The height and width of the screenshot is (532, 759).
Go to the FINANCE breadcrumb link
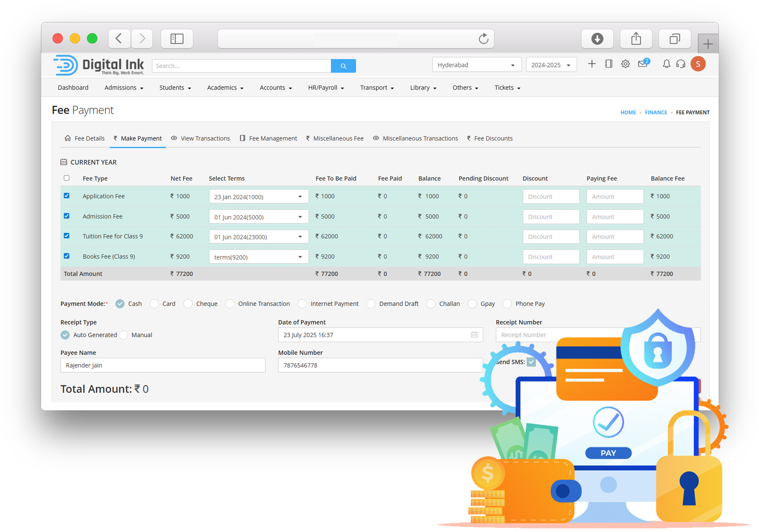(656, 113)
